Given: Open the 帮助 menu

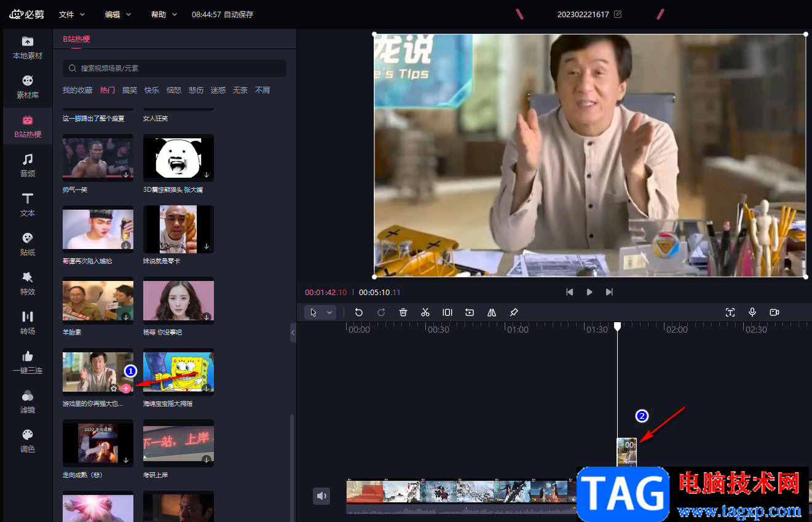Looking at the screenshot, I should [x=164, y=14].
